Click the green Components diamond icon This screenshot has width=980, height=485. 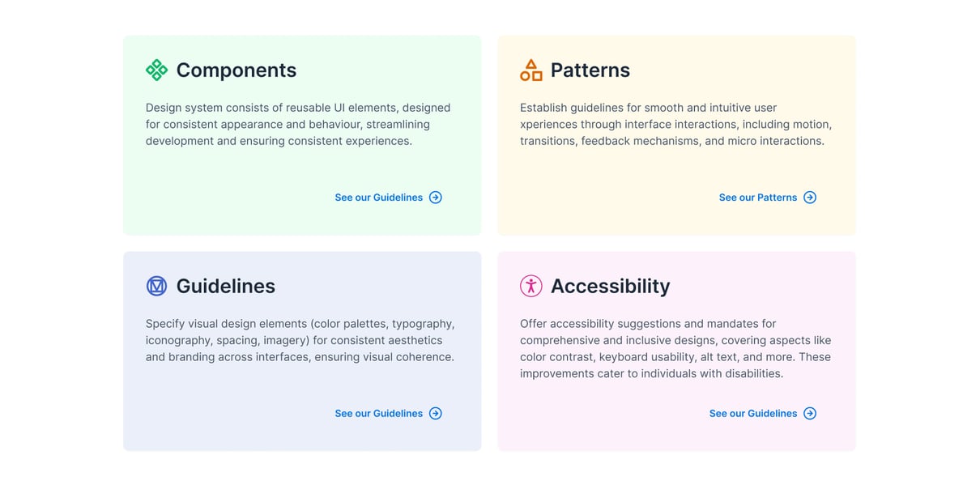pos(157,70)
